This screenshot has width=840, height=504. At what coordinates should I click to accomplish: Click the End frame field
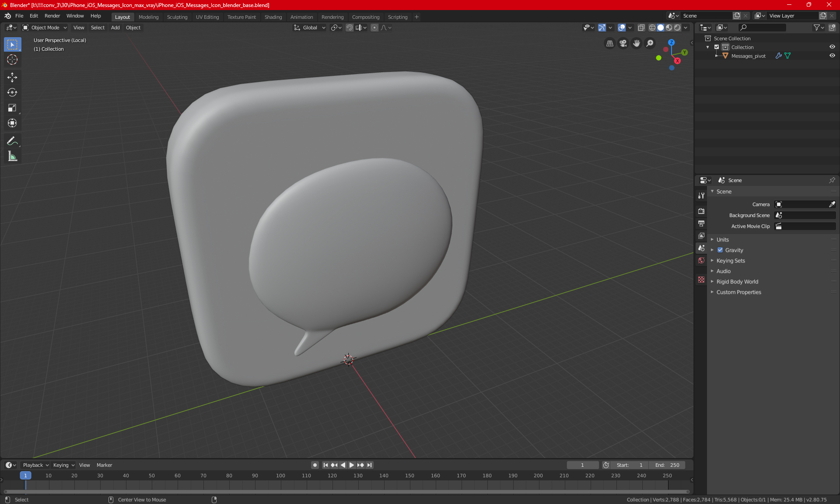[x=667, y=465]
